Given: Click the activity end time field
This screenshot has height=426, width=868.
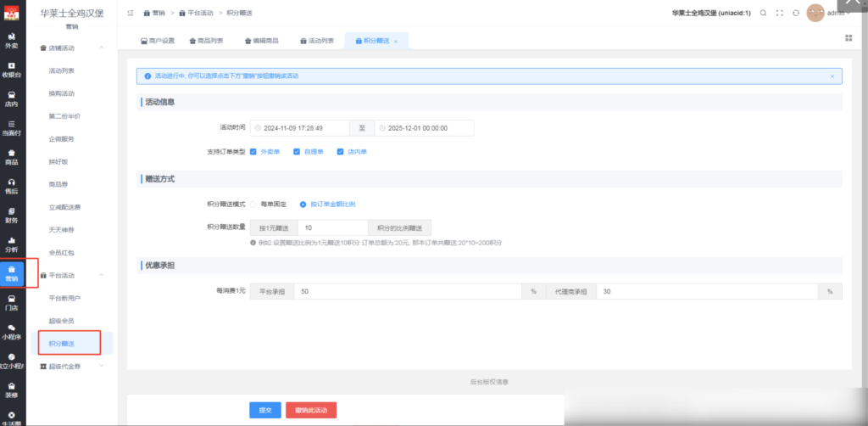Looking at the screenshot, I should point(424,128).
